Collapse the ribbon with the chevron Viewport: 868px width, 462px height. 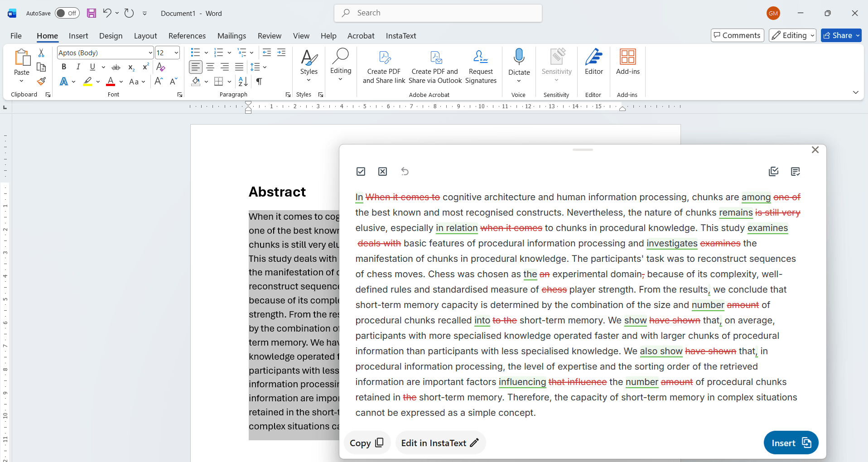tap(856, 92)
